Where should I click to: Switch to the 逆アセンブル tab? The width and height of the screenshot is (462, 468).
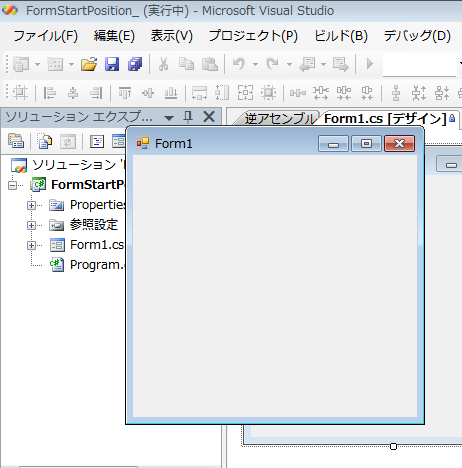(279, 118)
